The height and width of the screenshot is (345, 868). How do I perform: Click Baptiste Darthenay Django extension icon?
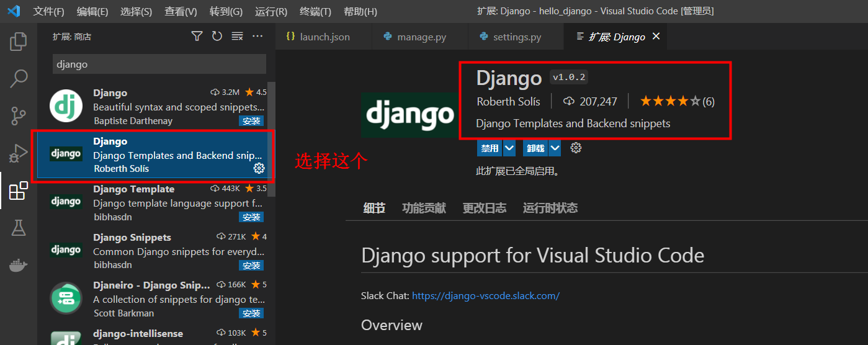pos(66,106)
